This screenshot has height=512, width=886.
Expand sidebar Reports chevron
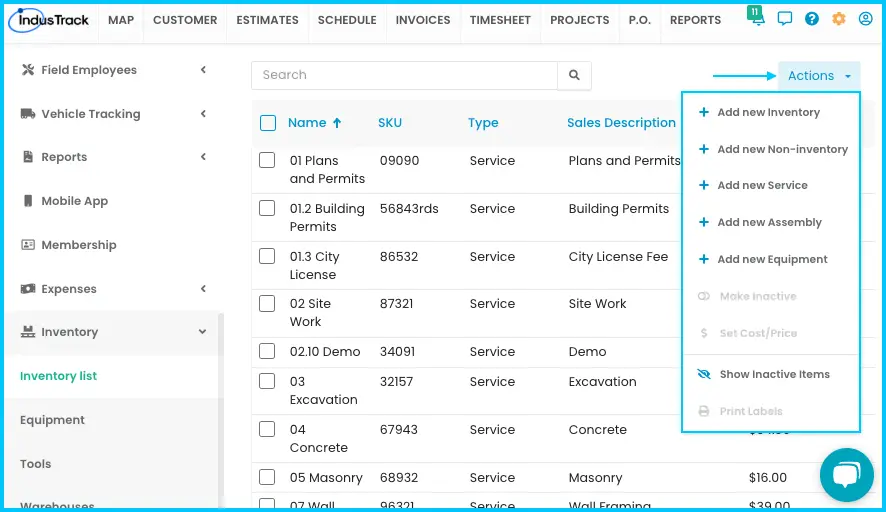[x=203, y=157]
